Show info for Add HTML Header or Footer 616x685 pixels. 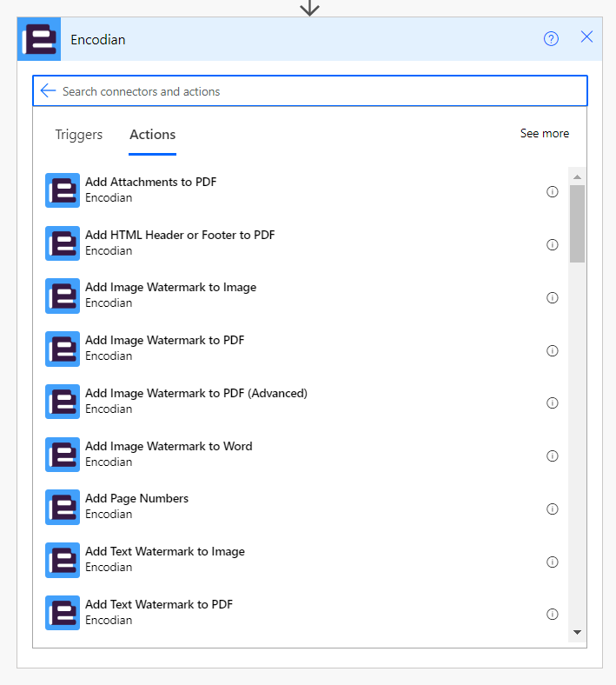[552, 245]
